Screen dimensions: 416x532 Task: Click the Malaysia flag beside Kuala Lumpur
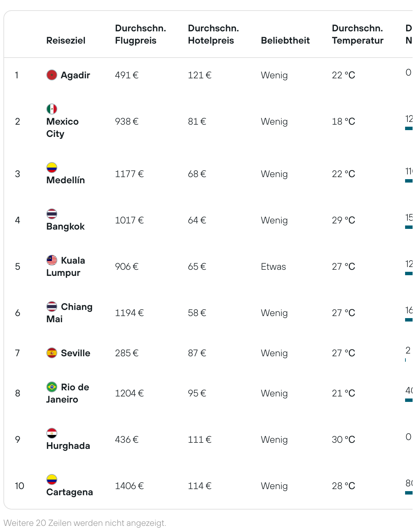point(52,260)
